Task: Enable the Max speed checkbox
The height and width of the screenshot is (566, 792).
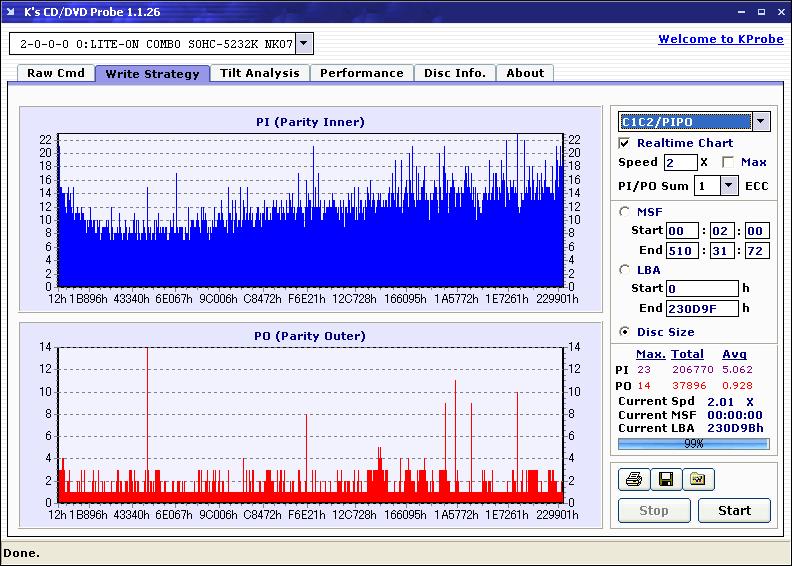Action: point(728,162)
